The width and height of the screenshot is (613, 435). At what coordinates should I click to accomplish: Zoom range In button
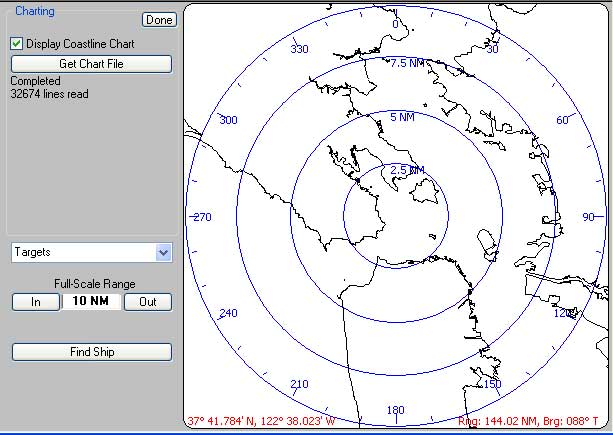click(x=36, y=302)
